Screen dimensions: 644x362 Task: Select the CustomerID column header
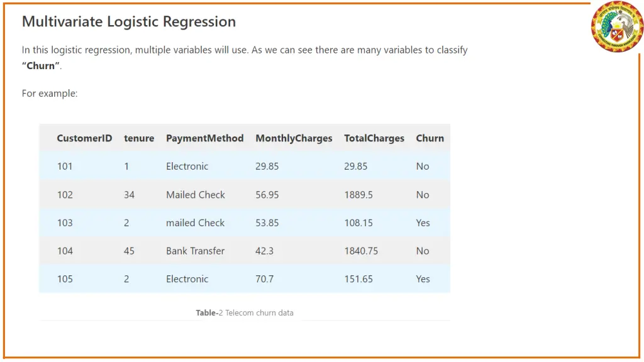pyautogui.click(x=84, y=138)
